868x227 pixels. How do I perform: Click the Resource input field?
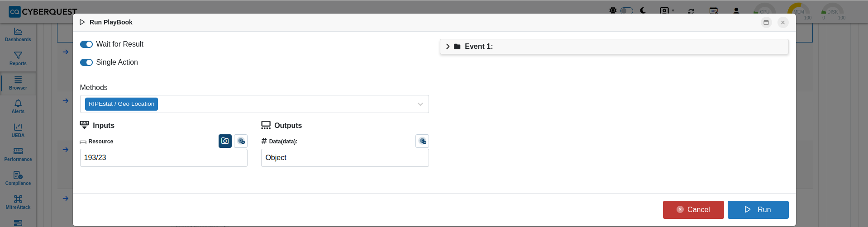(164, 158)
